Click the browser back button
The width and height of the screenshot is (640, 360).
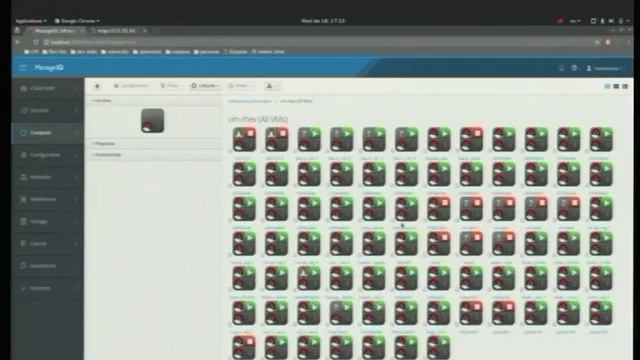18,42
